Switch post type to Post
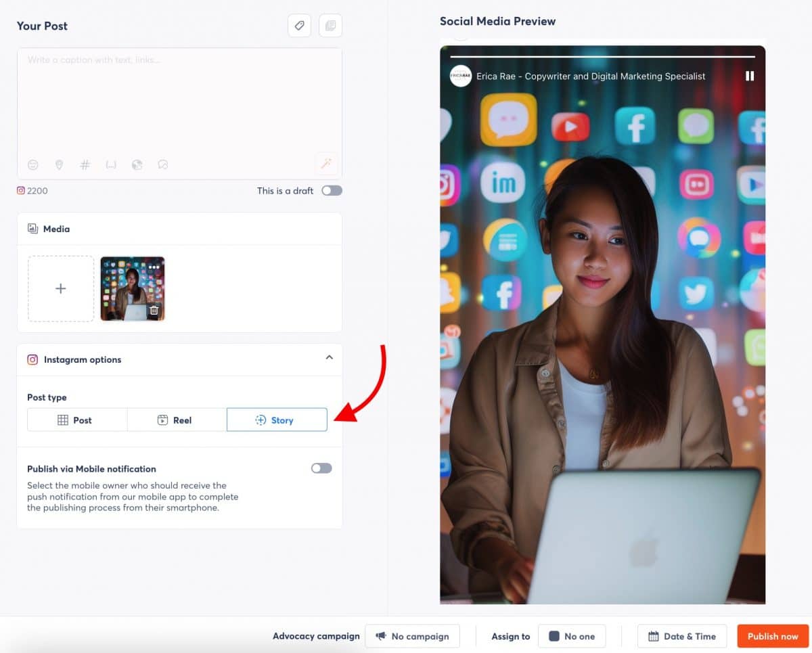This screenshot has width=812, height=653. 76,420
